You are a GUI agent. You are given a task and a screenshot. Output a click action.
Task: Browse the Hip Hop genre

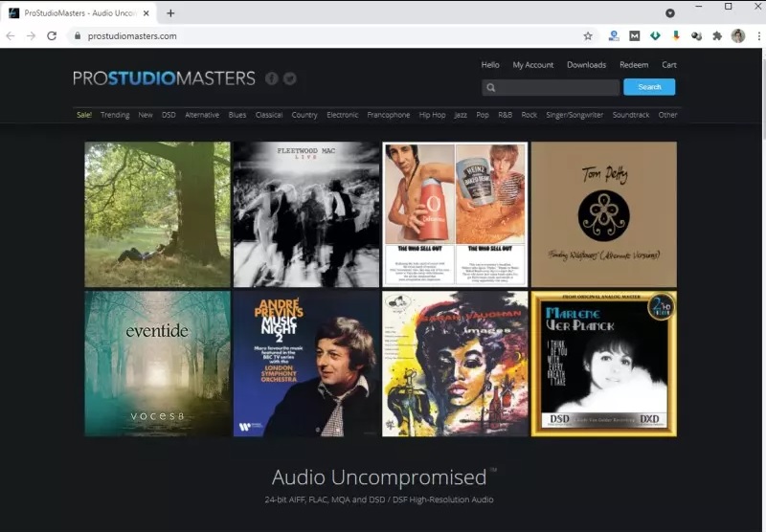[432, 115]
